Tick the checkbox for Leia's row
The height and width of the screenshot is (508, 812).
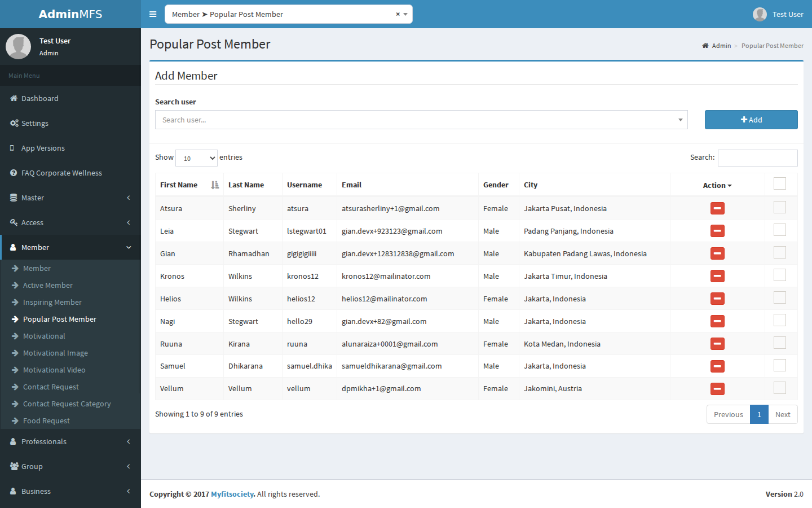[780, 230]
